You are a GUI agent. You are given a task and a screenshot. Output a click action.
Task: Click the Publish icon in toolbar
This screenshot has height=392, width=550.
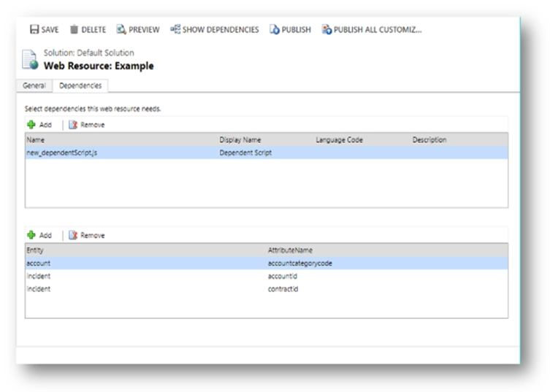(x=275, y=30)
